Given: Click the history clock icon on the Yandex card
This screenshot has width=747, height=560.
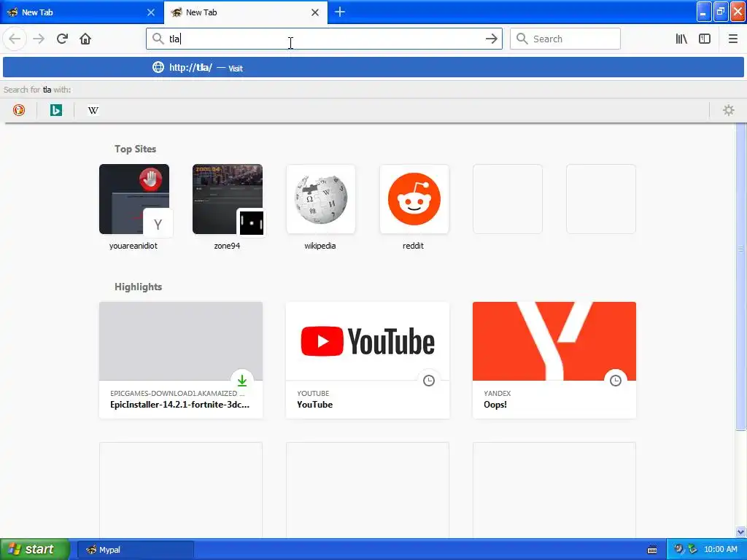Looking at the screenshot, I should pyautogui.click(x=616, y=381).
